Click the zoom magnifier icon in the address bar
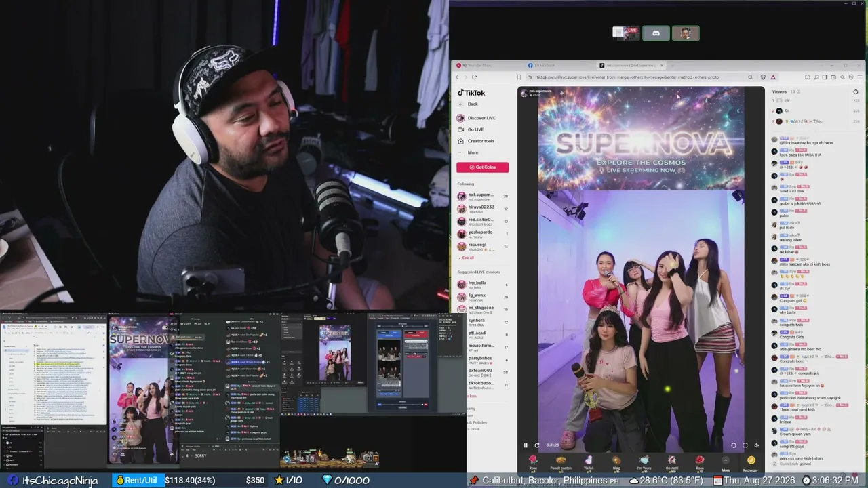 point(750,77)
